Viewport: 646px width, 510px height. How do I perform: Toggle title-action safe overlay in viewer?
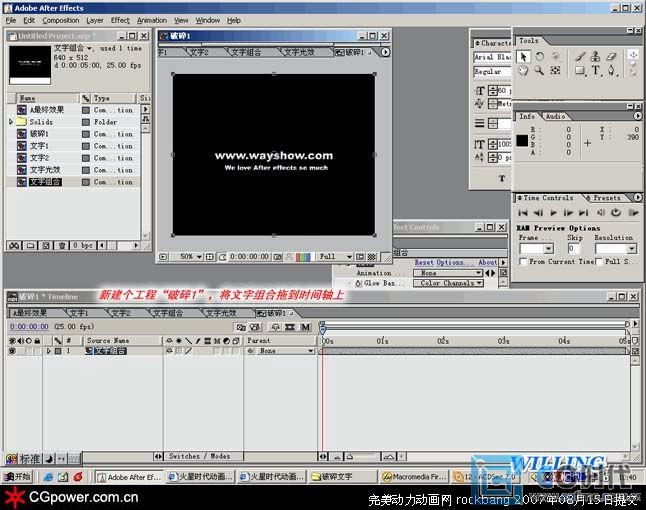point(210,257)
